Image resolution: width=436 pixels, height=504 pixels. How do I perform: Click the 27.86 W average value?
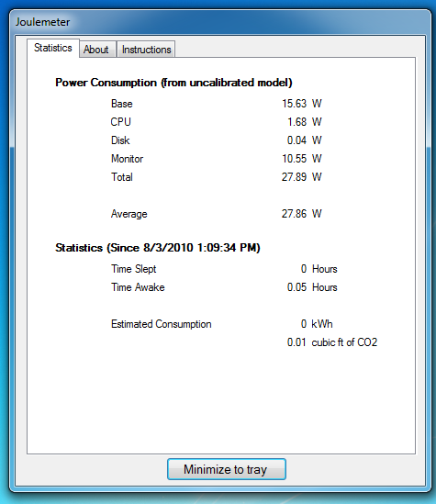(x=302, y=213)
